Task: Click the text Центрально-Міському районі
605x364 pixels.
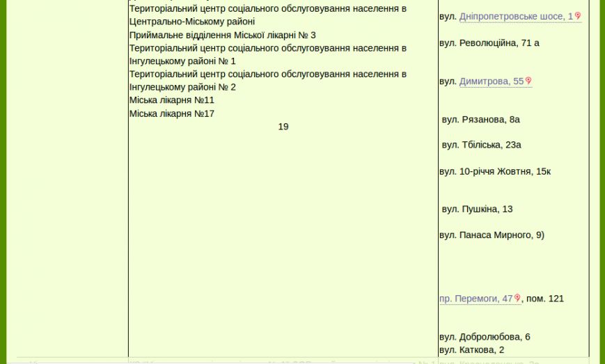Action: 191,22
